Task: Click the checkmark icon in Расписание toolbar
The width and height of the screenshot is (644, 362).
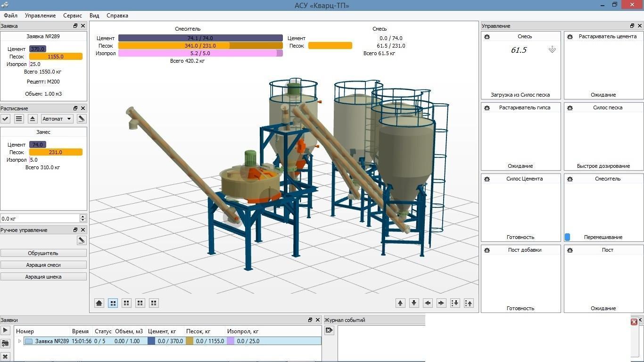Action: pyautogui.click(x=6, y=119)
